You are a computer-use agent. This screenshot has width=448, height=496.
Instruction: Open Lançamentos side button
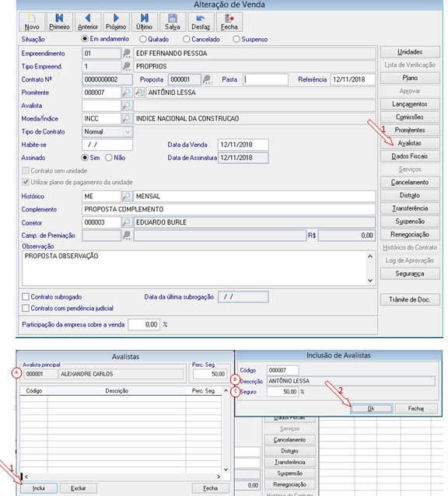(410, 104)
